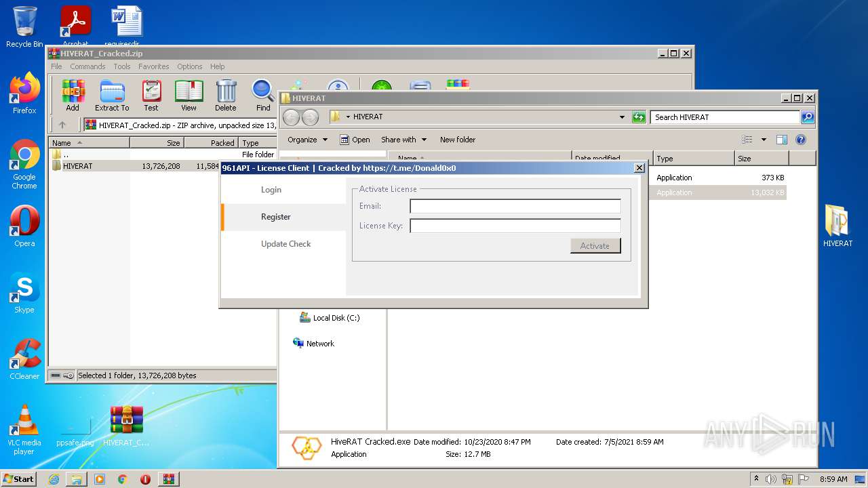Click Open in Explorer toolbar

click(355, 140)
